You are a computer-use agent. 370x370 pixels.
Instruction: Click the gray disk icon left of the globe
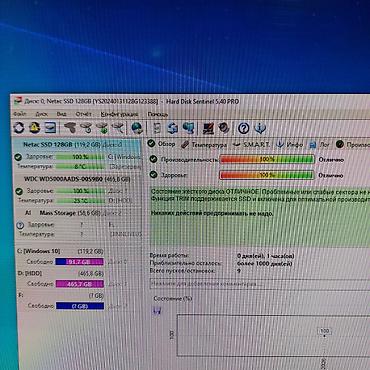coord(118,128)
